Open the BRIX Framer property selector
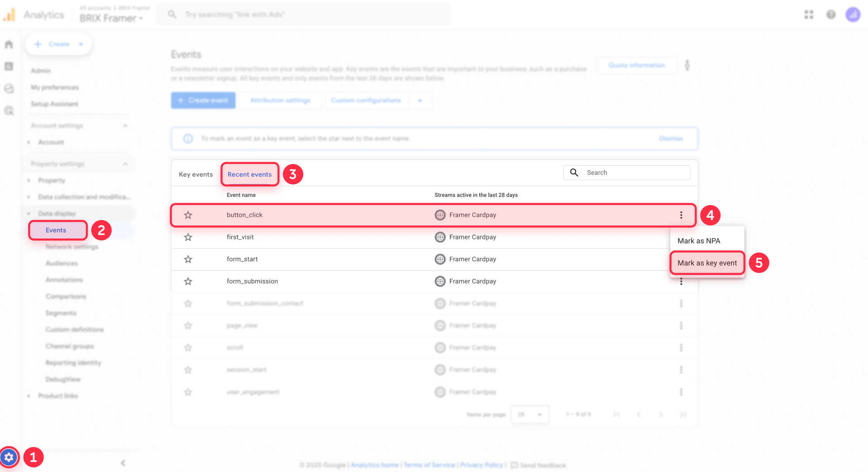Image resolution: width=868 pixels, height=472 pixels. [111, 19]
